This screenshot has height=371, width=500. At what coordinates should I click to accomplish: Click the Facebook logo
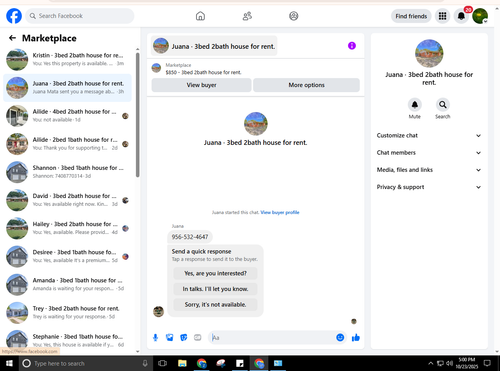pyautogui.click(x=14, y=16)
